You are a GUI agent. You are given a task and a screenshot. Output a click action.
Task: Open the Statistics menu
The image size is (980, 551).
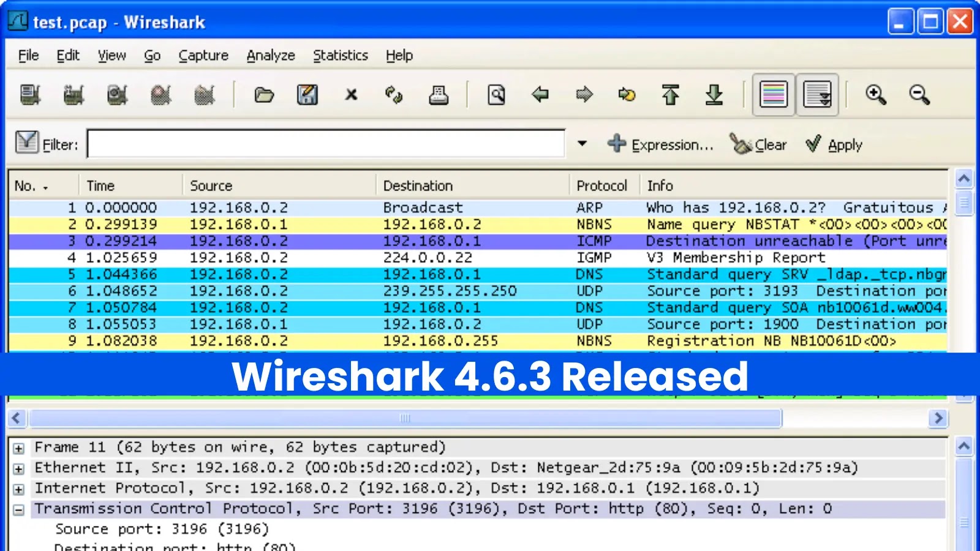341,55
